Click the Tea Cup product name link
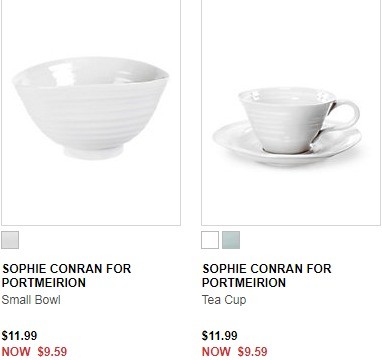 tap(224, 300)
